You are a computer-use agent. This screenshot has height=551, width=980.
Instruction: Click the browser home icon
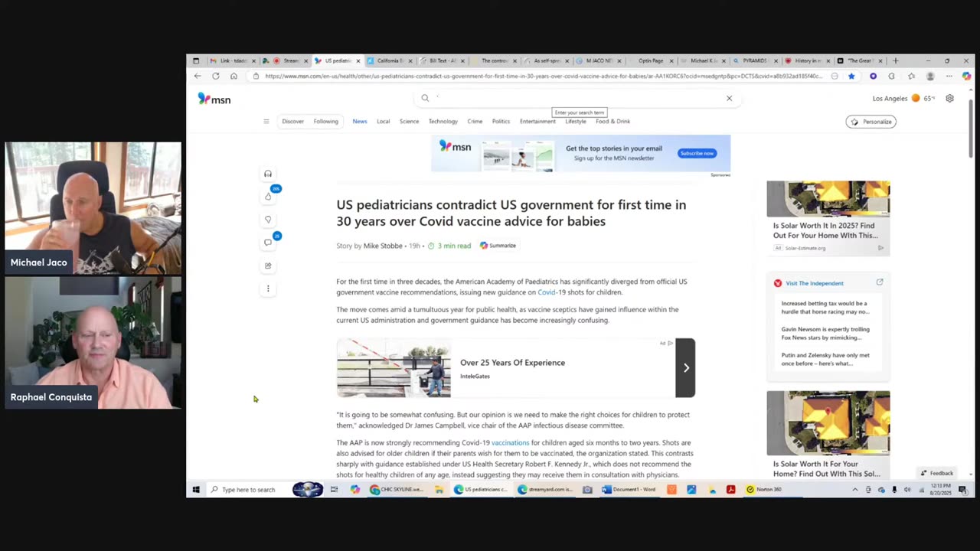[x=234, y=77]
